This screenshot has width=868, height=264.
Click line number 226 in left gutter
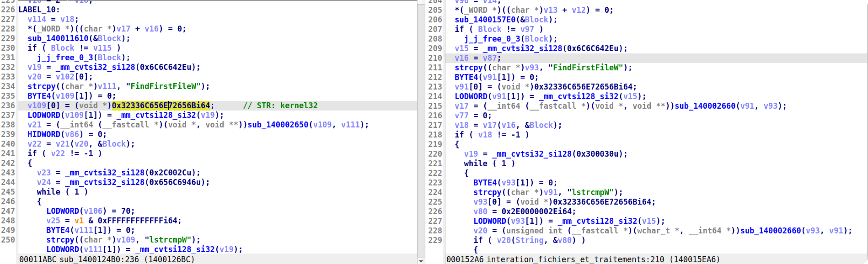coord(8,10)
